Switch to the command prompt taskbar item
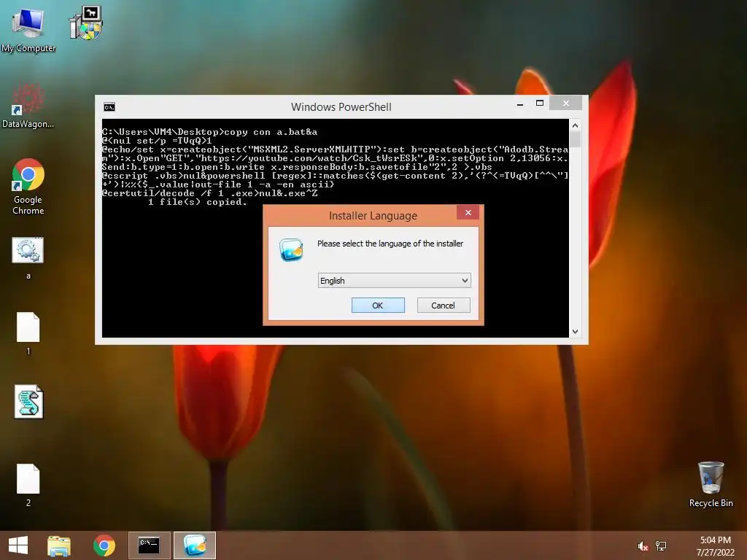This screenshot has height=560, width=747. coord(149,545)
